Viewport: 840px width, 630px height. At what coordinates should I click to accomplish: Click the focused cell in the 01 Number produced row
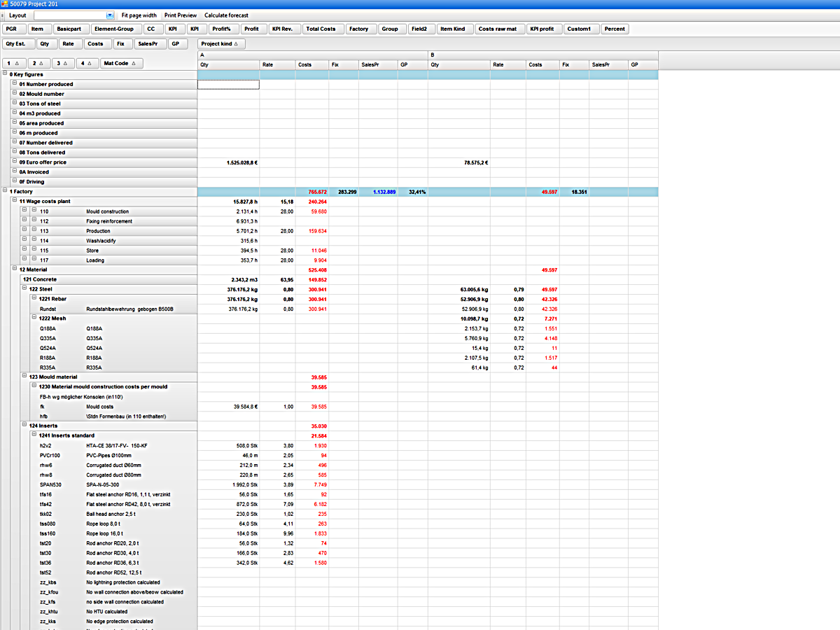pyautogui.click(x=228, y=84)
